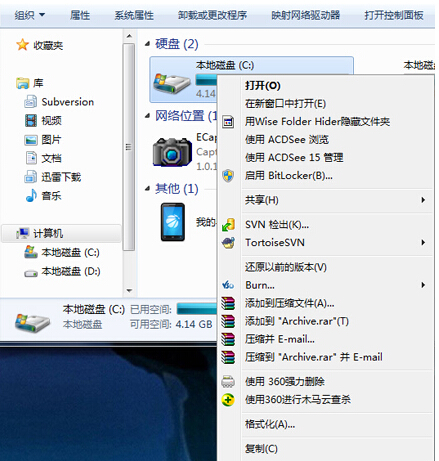The width and height of the screenshot is (439, 461).
Task: Collapse the 网络位置 group
Action: tap(148, 116)
